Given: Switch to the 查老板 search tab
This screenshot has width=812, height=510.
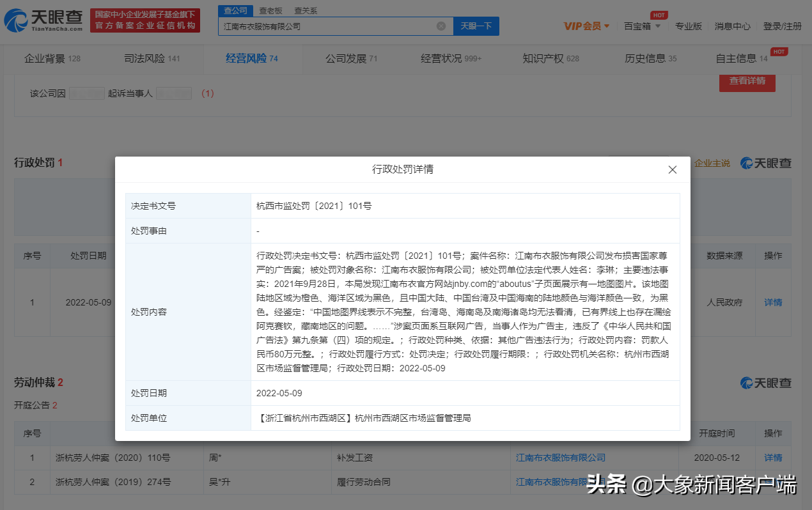Looking at the screenshot, I should coord(270,11).
